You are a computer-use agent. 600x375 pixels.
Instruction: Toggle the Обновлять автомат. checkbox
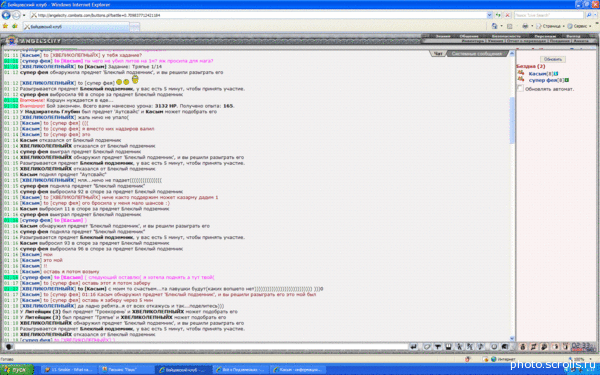click(520, 88)
